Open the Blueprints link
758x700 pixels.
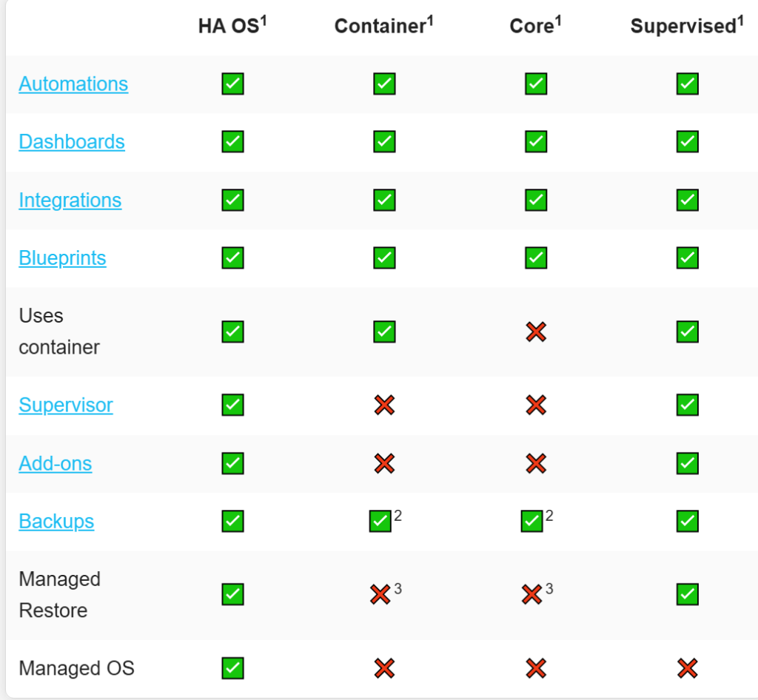coord(62,258)
